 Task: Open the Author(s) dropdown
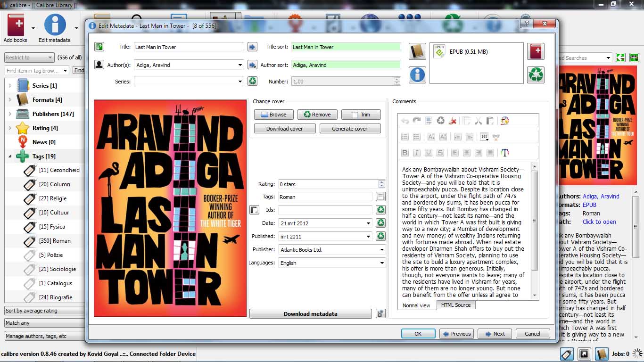[x=240, y=65]
